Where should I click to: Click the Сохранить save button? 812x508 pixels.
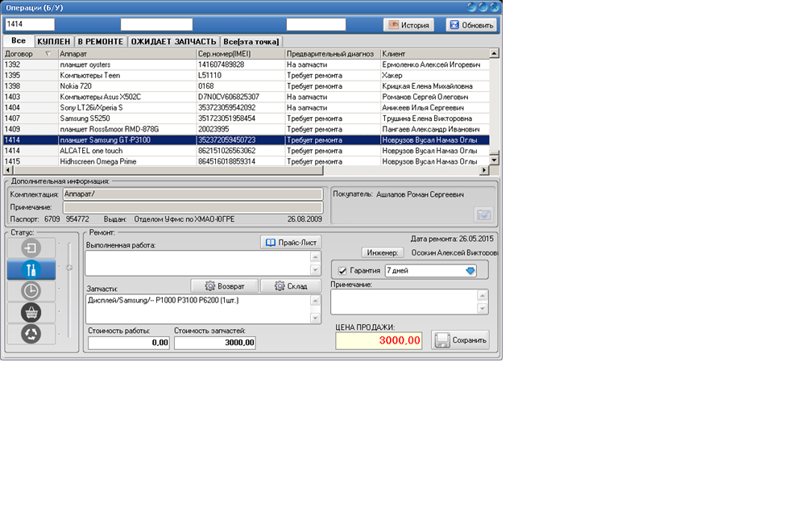tap(460, 340)
